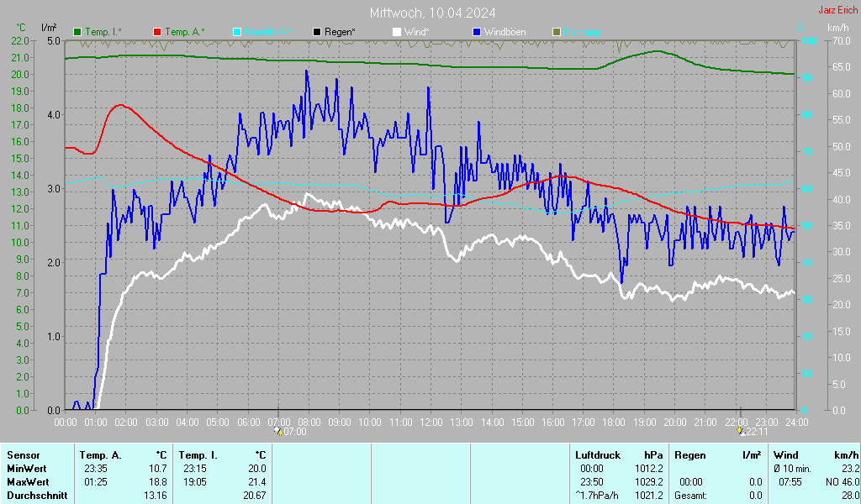Click the red Temp. A. legend swatch
861x504 pixels.
click(x=157, y=32)
